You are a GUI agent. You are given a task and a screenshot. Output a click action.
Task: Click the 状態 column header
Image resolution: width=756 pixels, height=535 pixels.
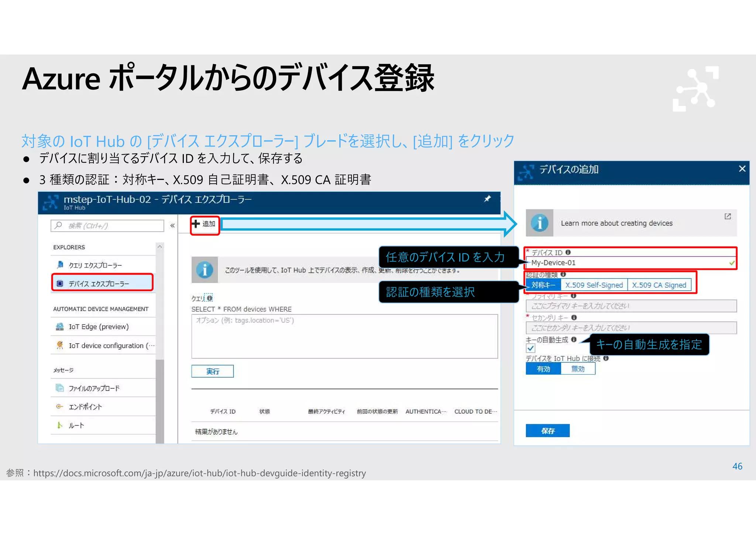[x=264, y=412]
